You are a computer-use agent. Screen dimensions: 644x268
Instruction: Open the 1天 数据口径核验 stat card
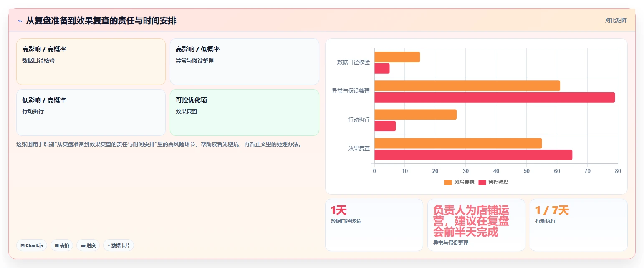(x=374, y=225)
